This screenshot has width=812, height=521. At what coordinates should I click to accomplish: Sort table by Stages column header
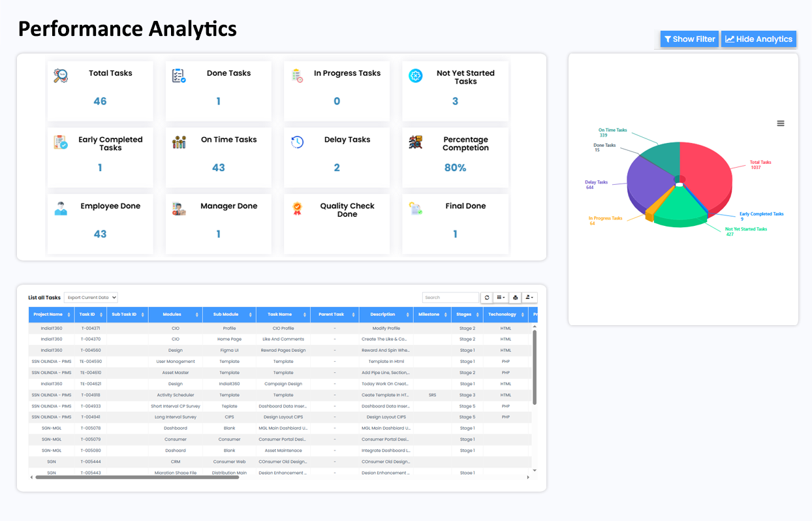(467, 315)
